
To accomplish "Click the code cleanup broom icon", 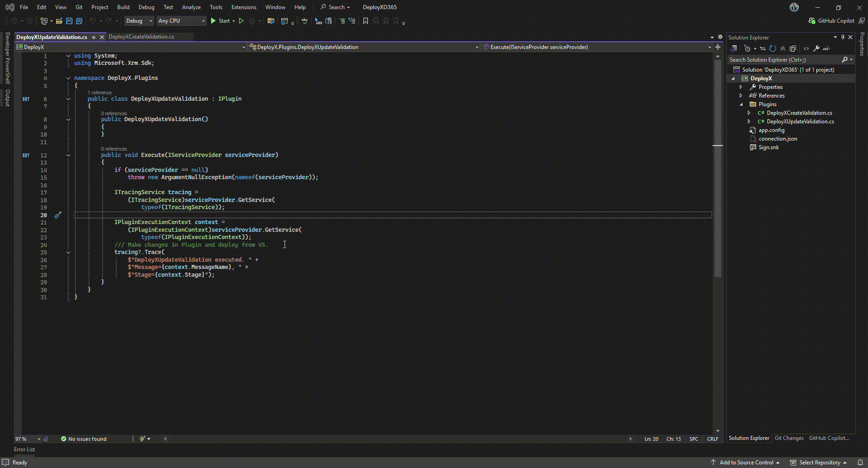I will pos(143,439).
